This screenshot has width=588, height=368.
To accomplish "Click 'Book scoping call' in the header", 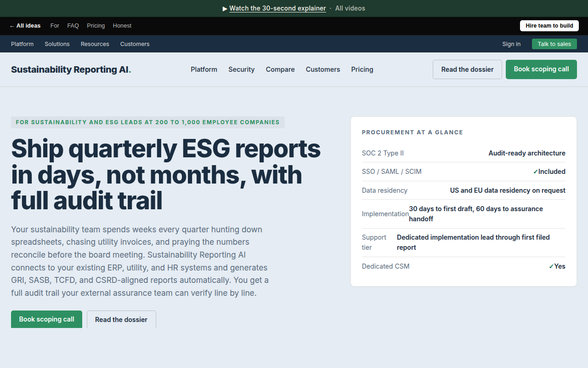I will click(x=541, y=69).
